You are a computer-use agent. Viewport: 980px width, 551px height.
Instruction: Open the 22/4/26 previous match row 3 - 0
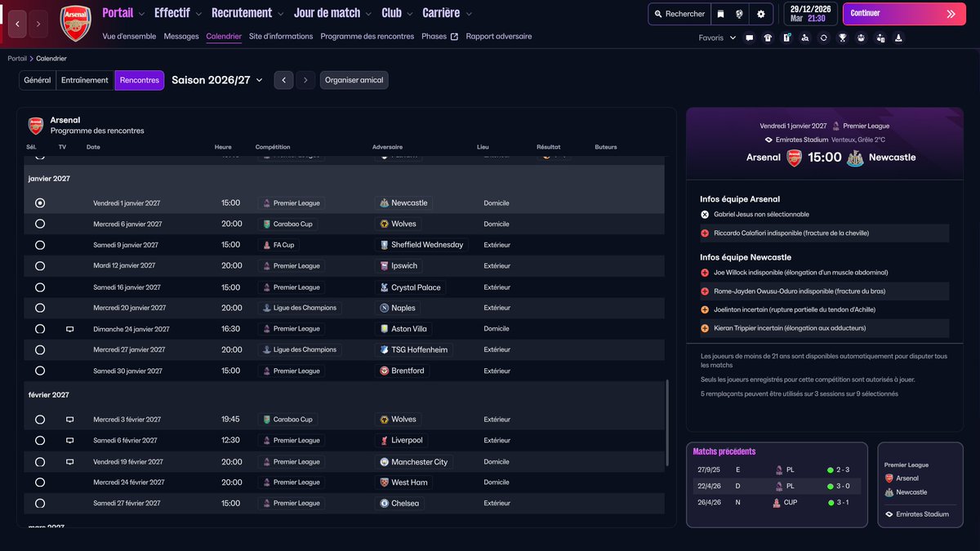coord(777,486)
